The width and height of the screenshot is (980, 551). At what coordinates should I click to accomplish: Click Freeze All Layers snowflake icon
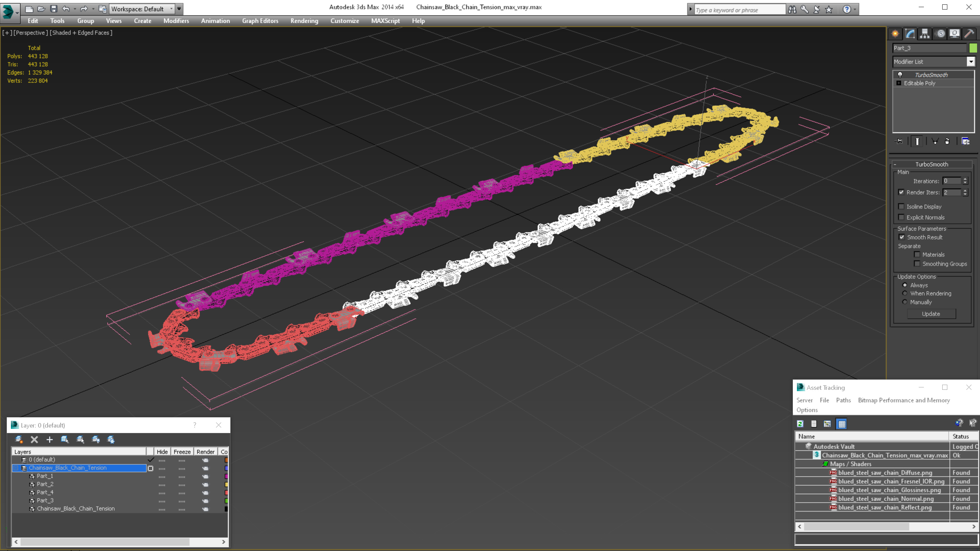(x=111, y=439)
